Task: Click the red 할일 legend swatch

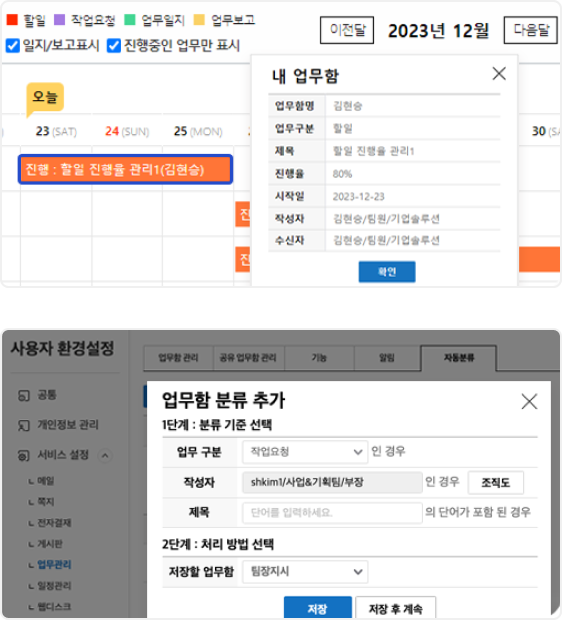Action: [x=12, y=20]
